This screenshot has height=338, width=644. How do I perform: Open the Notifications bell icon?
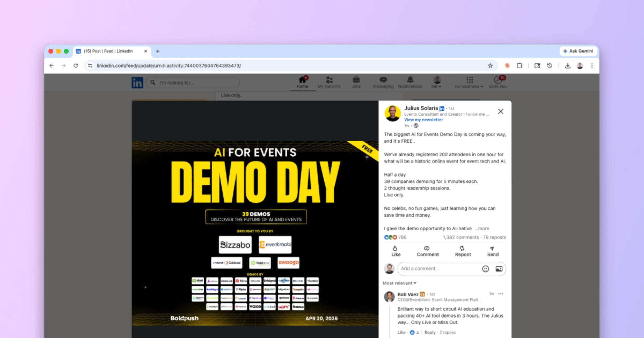click(x=410, y=80)
